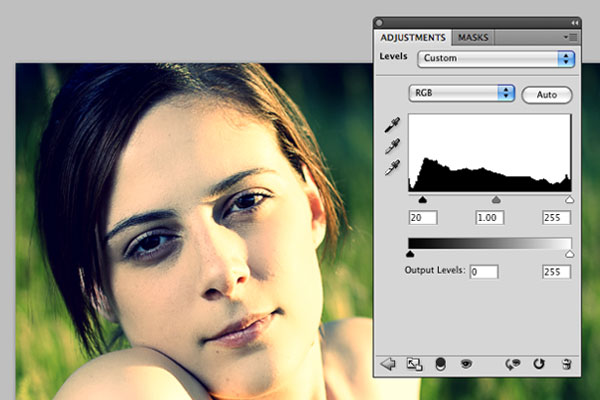Select the black point eyedropper
This screenshot has width=600, height=400.
(392, 125)
